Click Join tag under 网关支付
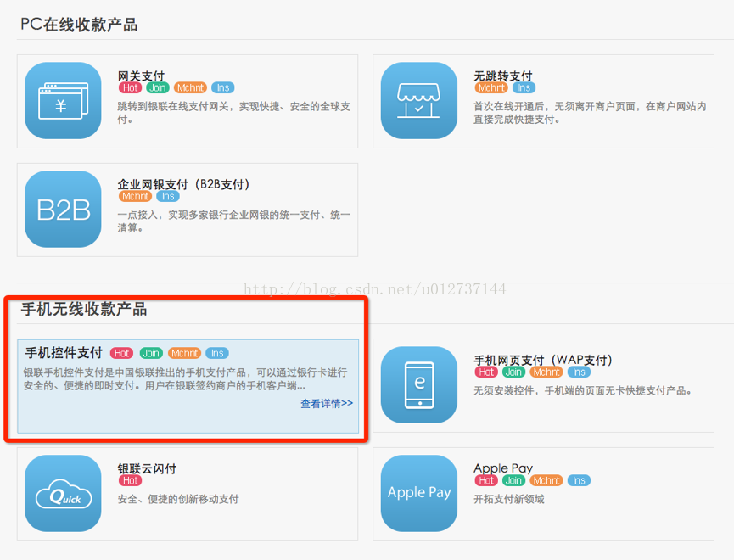 click(x=158, y=87)
